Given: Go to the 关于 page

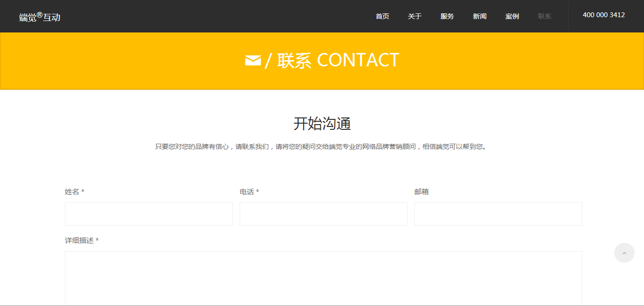Looking at the screenshot, I should point(415,16).
